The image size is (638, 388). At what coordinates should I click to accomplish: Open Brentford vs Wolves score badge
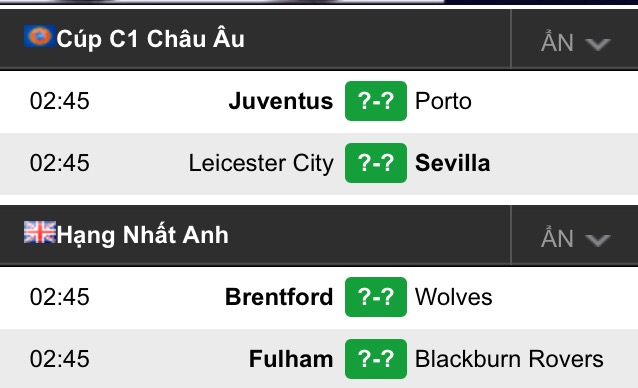tap(376, 297)
